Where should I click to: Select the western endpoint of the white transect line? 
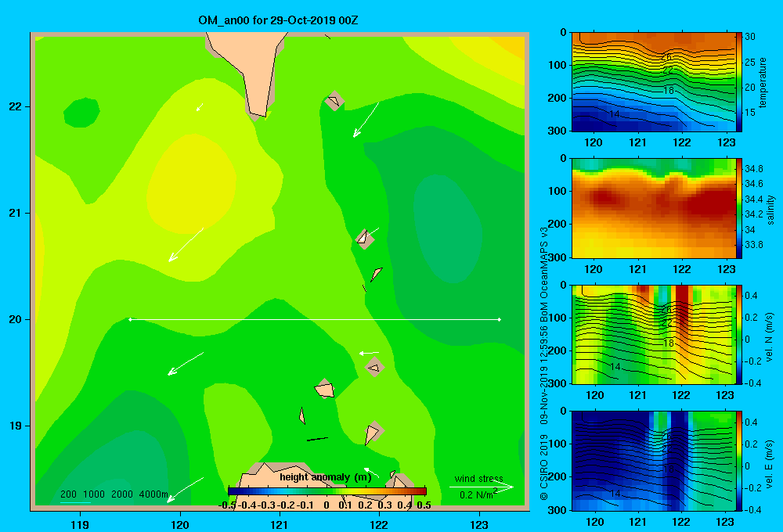click(x=130, y=319)
